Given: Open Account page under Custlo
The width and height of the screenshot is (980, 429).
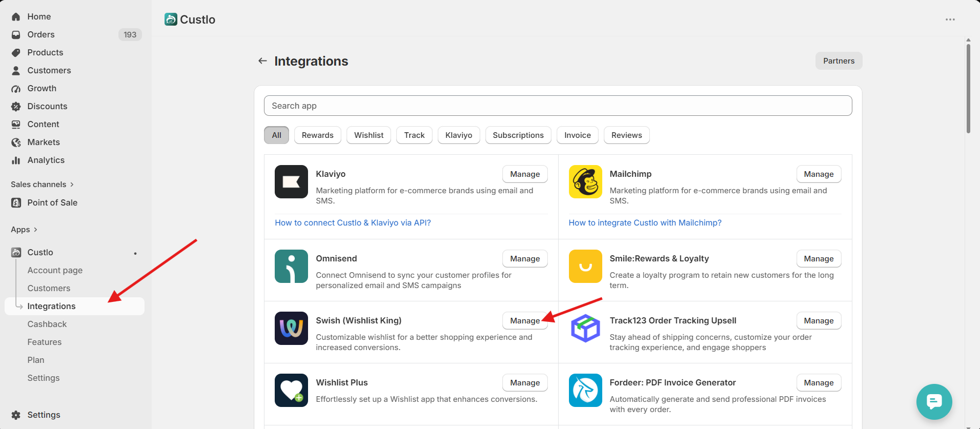Looking at the screenshot, I should 55,271.
